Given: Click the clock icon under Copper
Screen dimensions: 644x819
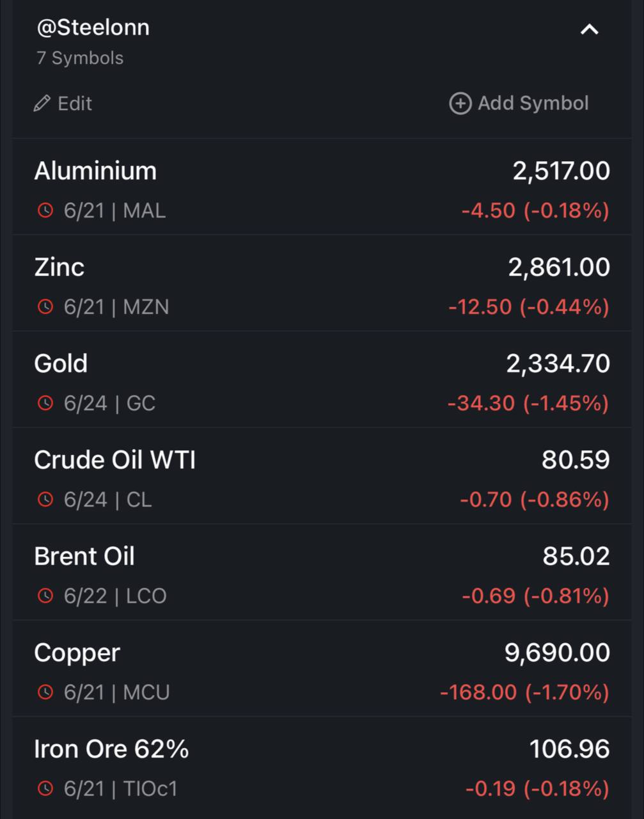Looking at the screenshot, I should coord(45,692).
